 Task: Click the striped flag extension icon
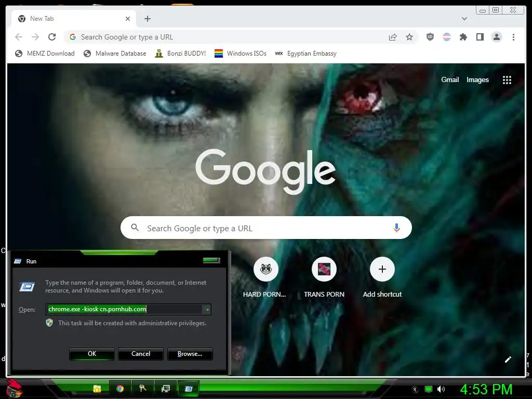point(447,37)
